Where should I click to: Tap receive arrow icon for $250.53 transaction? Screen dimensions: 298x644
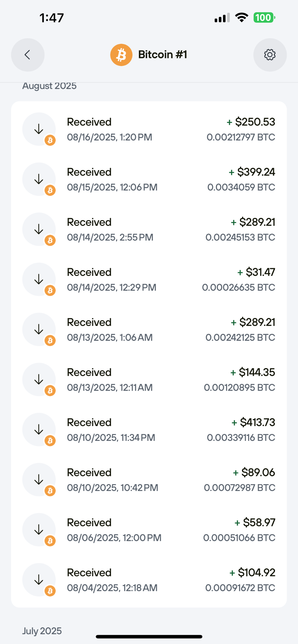point(39,129)
